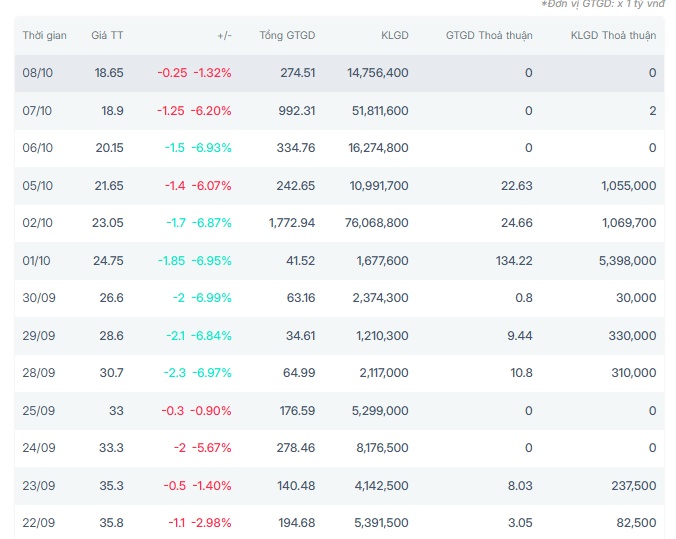Click negotiated value 134.22

514,261
